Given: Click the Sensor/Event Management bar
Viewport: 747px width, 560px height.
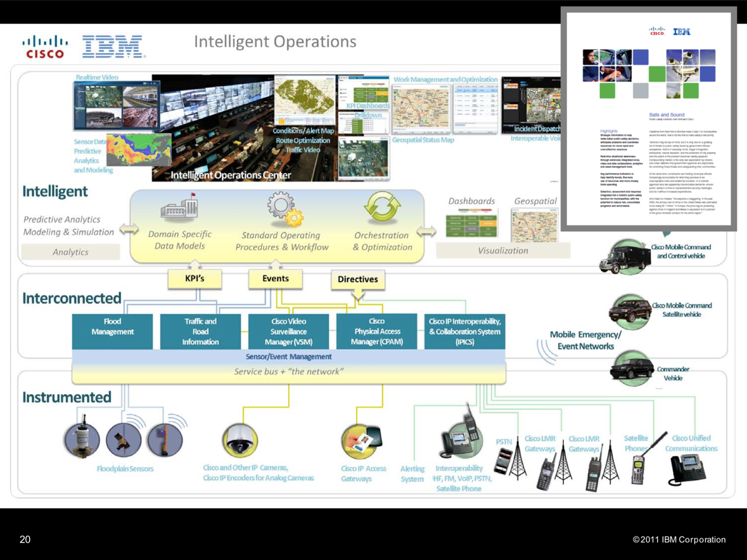Looking at the screenshot, I should (289, 357).
